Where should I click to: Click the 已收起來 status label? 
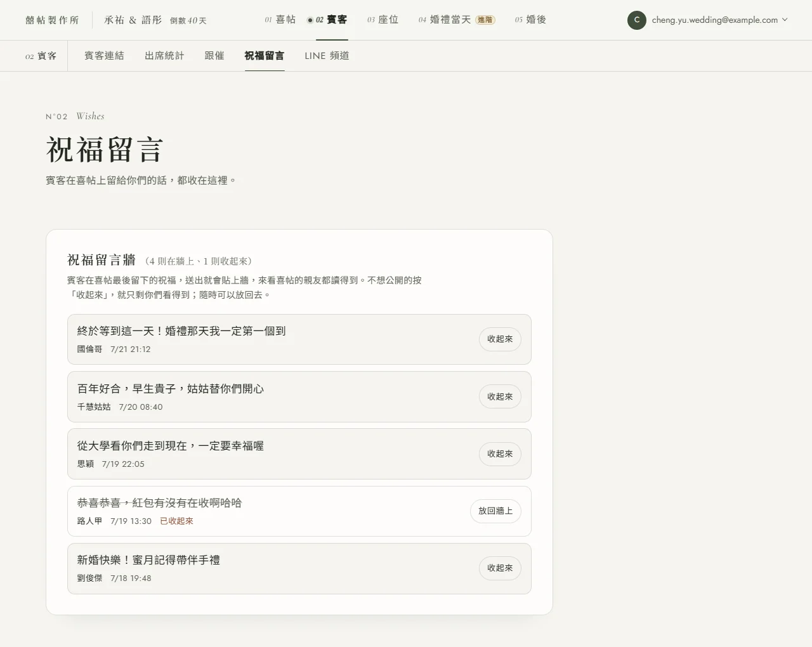click(x=176, y=521)
